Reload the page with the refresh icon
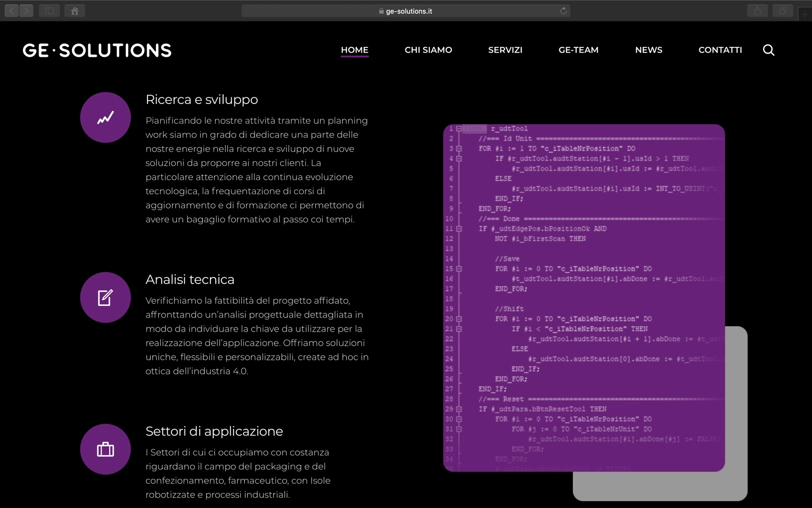 [563, 11]
